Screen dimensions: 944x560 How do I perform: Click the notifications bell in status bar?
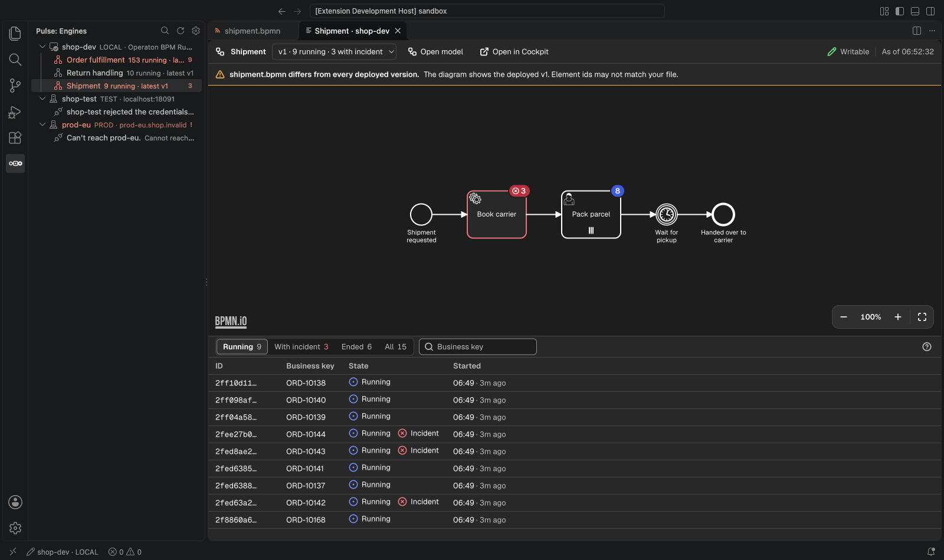pyautogui.click(x=931, y=552)
